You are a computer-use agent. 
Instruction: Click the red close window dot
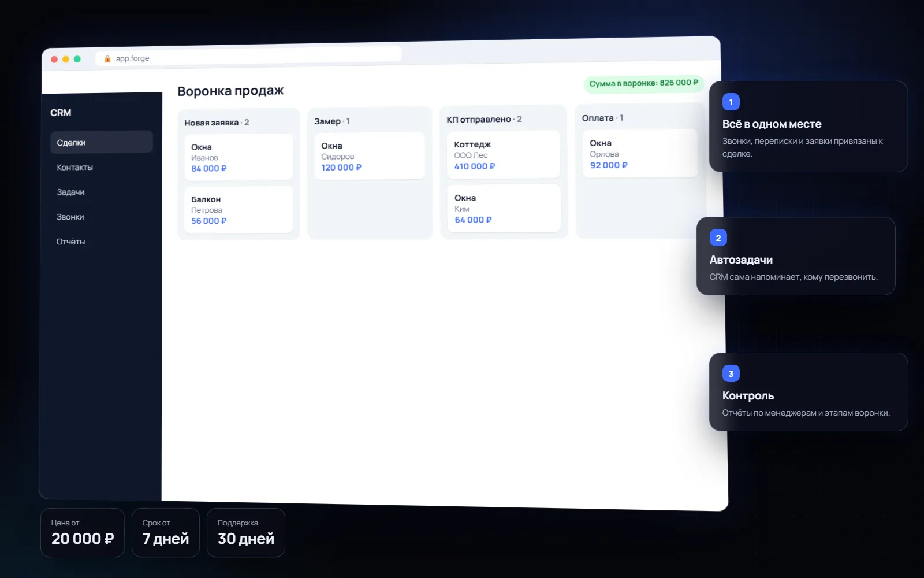click(54, 59)
